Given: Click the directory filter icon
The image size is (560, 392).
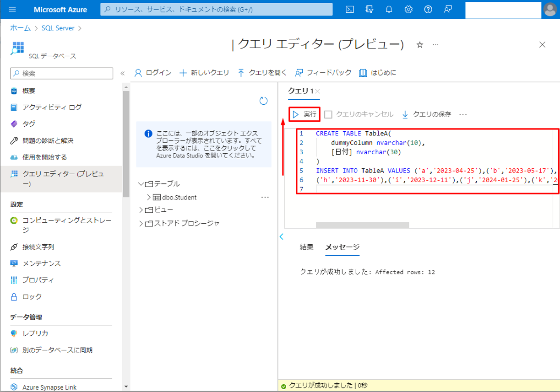Looking at the screenshot, I should coord(370,10).
